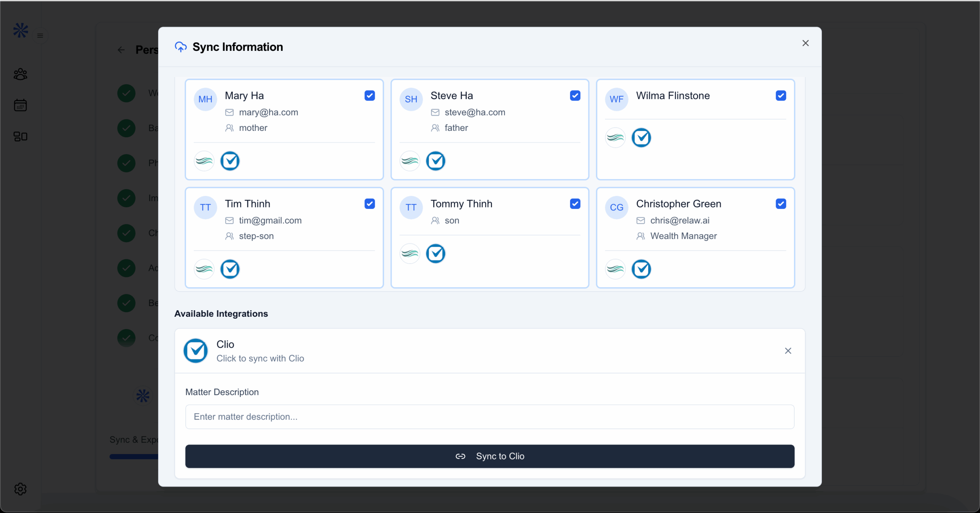Image resolution: width=980 pixels, height=513 pixels.
Task: Click the wave integration icon on Tim Thinh's card
Action: click(x=204, y=269)
